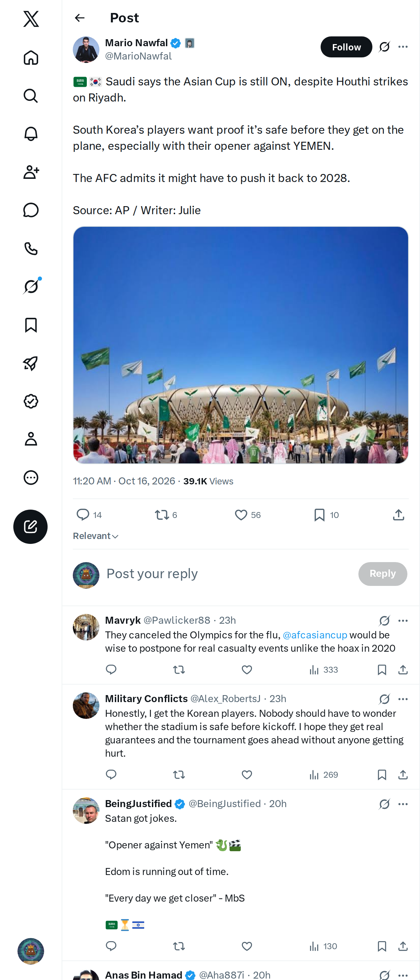Image resolution: width=420 pixels, height=980 pixels.
Task: Open Profile item in sidebar
Action: [31, 439]
